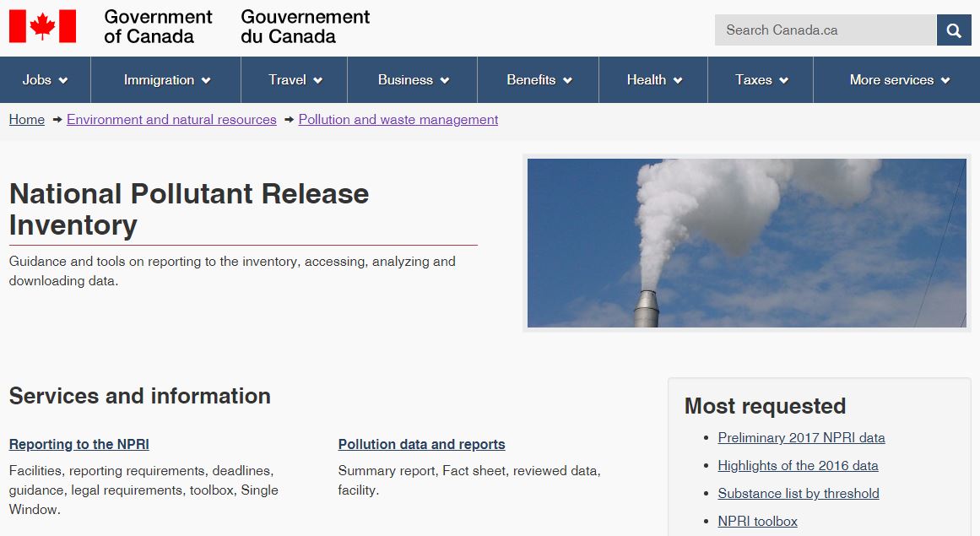Screen dimensions: 980x536
Task: Click the Canadian flag logo
Action: [x=42, y=26]
